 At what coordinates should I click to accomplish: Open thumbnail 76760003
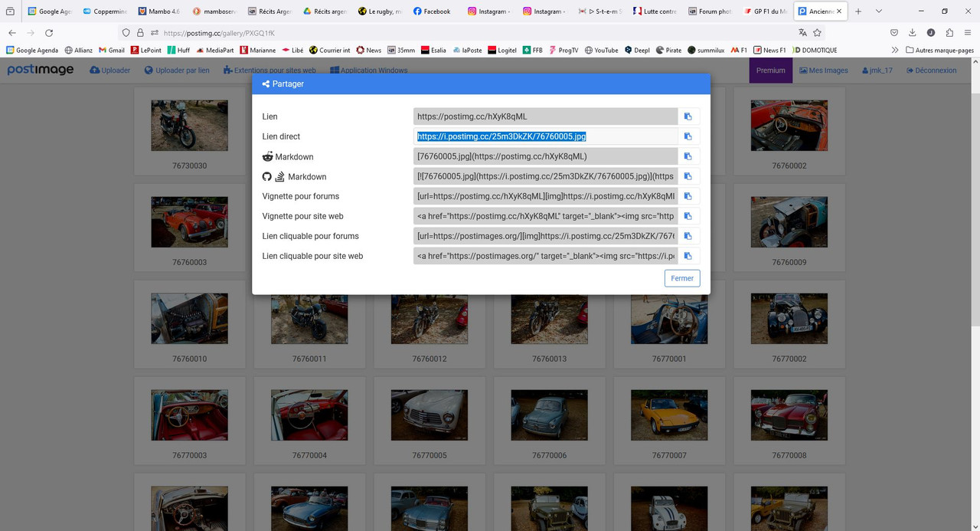coord(189,222)
